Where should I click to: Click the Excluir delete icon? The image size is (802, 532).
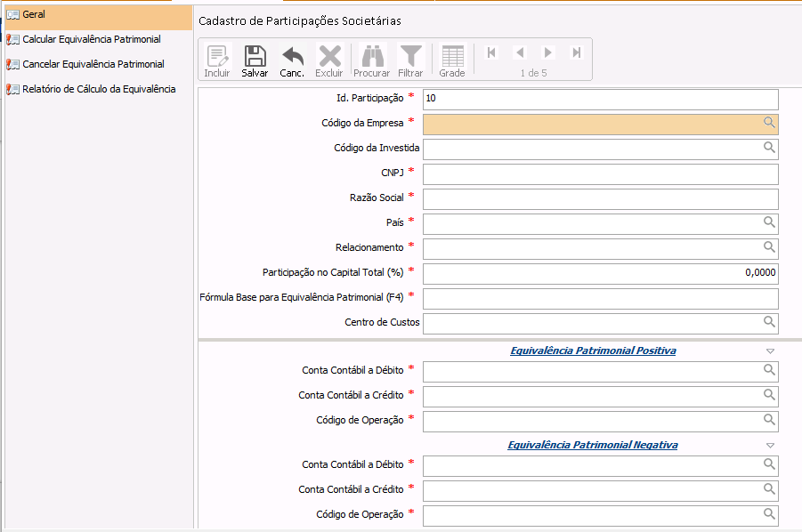tap(329, 60)
